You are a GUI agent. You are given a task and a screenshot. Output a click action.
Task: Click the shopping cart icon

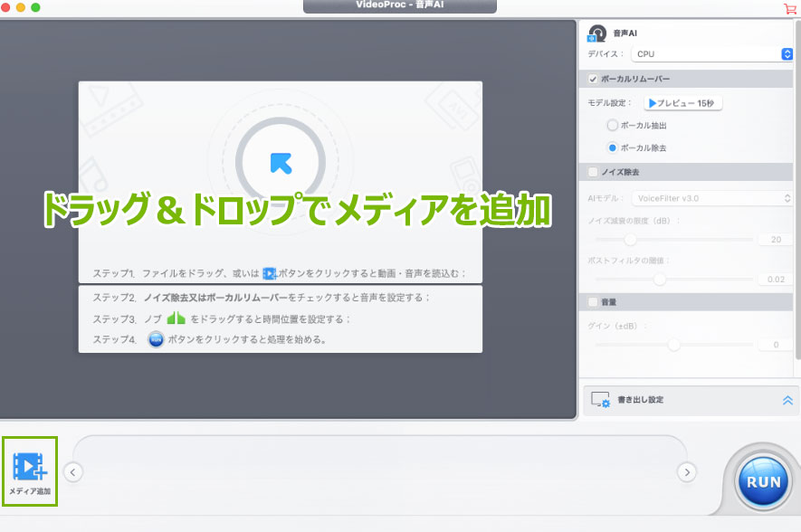pyautogui.click(x=789, y=8)
